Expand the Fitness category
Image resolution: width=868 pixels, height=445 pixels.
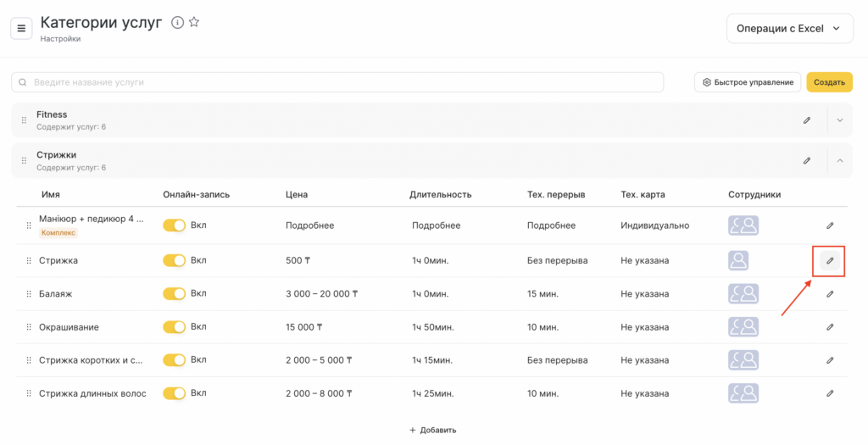[840, 120]
